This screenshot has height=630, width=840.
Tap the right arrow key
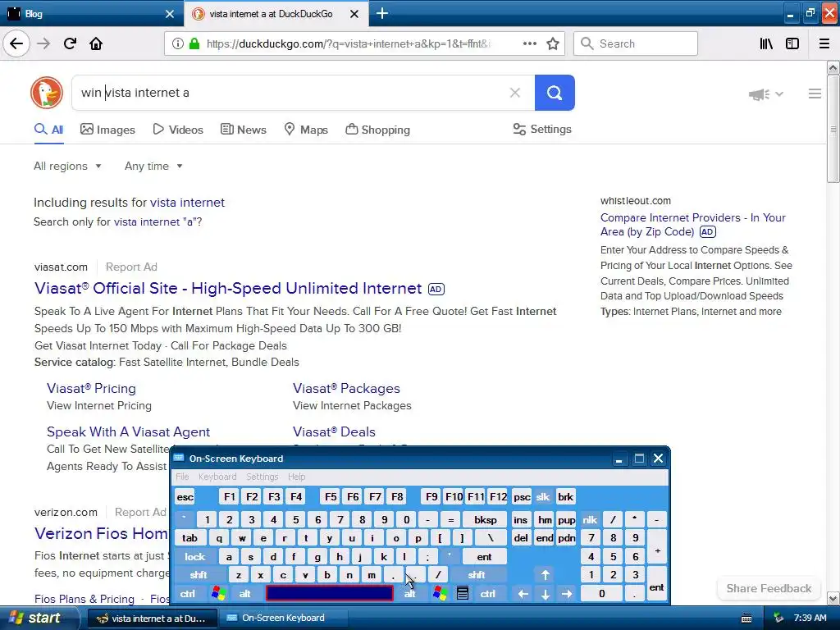click(567, 594)
